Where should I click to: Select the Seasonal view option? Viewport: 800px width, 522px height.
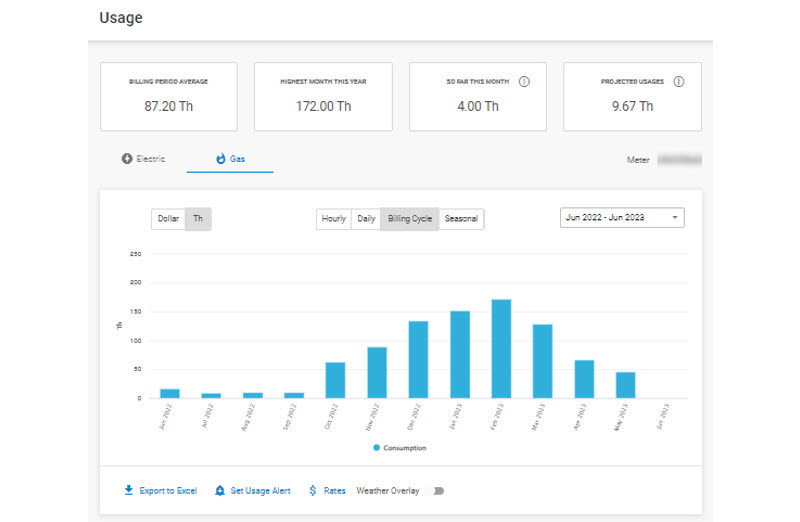click(x=461, y=219)
